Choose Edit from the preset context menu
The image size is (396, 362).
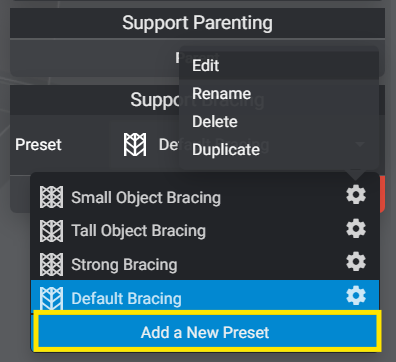coord(279,65)
